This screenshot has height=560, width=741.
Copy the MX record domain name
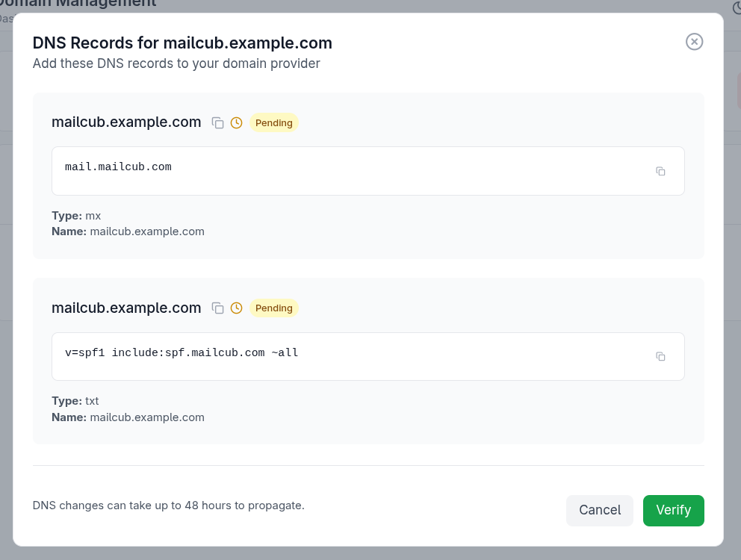(x=217, y=122)
